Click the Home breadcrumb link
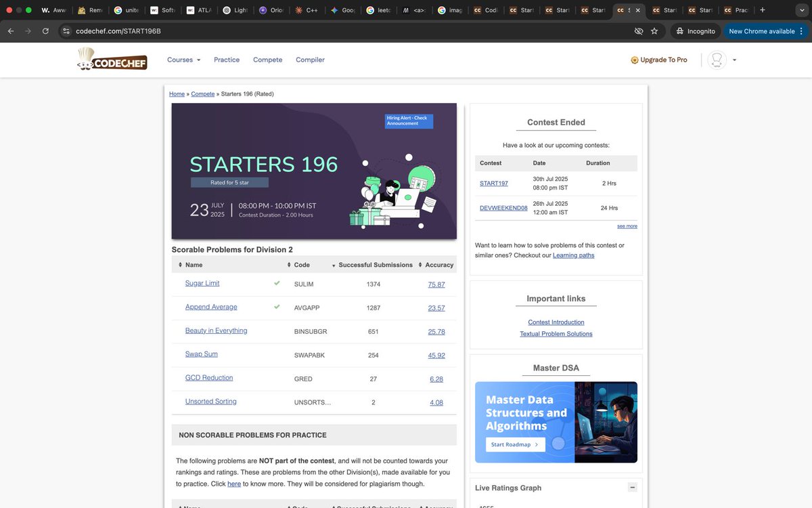 [177, 94]
